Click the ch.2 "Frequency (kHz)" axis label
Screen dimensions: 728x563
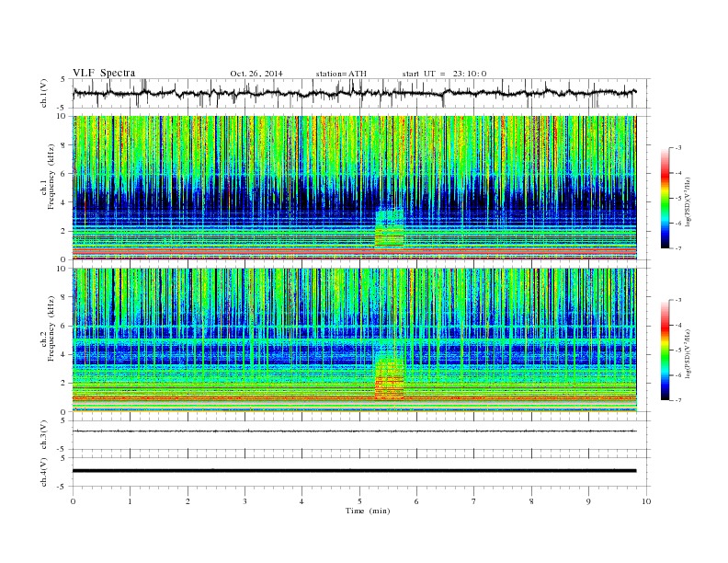[x=51, y=328]
